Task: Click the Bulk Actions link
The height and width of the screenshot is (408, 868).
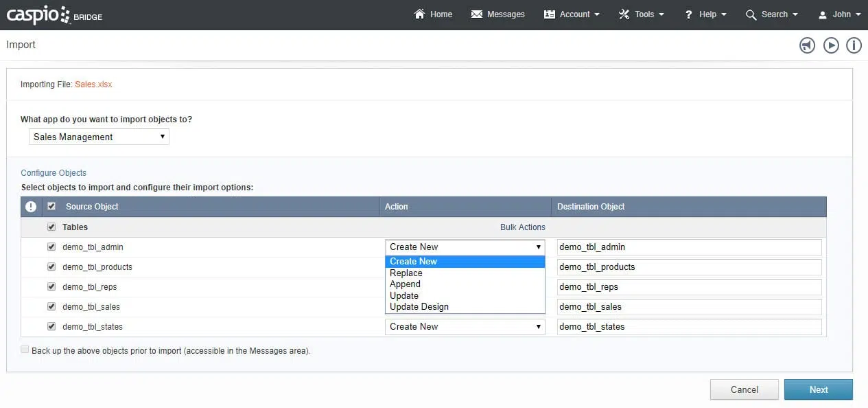Action: 522,227
